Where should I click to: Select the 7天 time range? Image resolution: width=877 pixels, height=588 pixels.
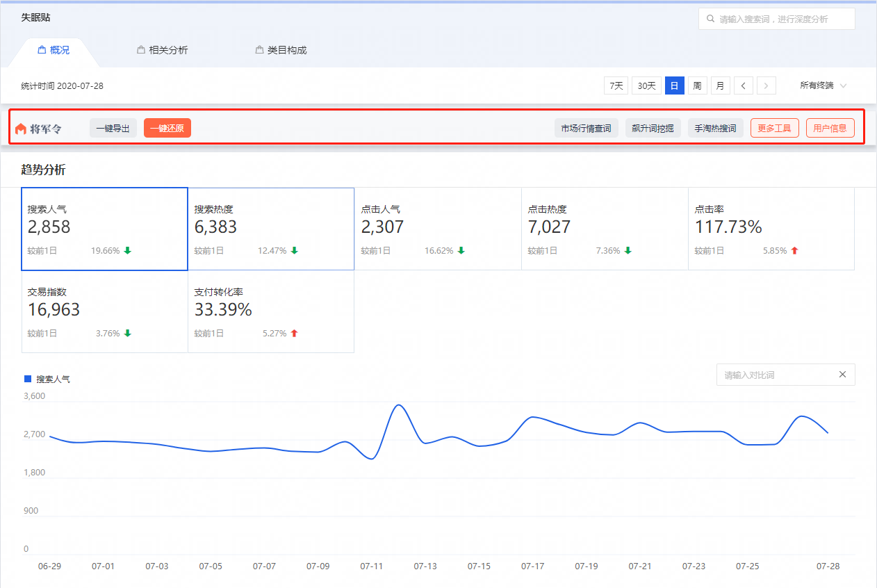click(x=616, y=85)
